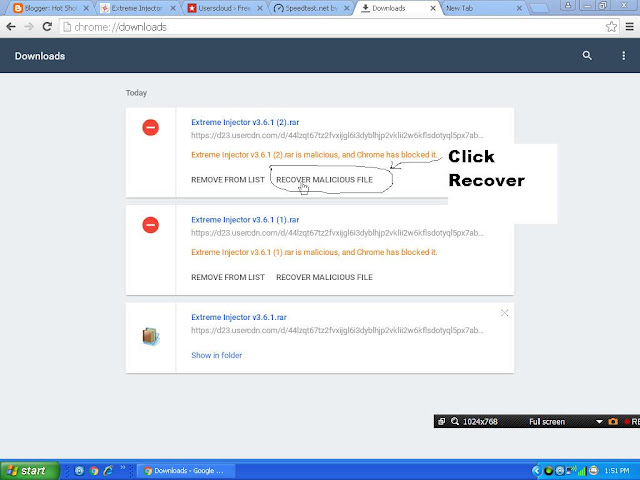Click the taskbar clock showing 1:51 PM
Viewport: 640px width, 480px height.
(x=617, y=471)
